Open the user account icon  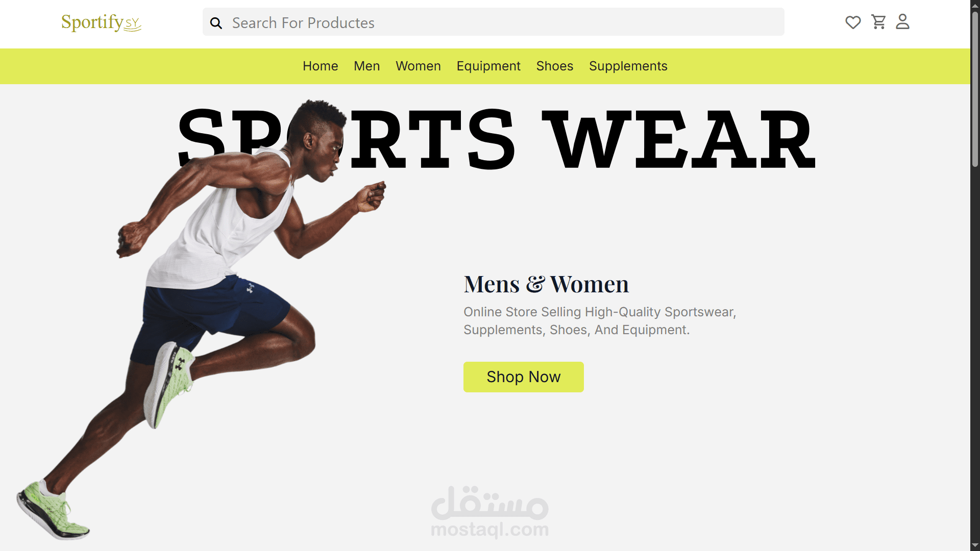[902, 21]
